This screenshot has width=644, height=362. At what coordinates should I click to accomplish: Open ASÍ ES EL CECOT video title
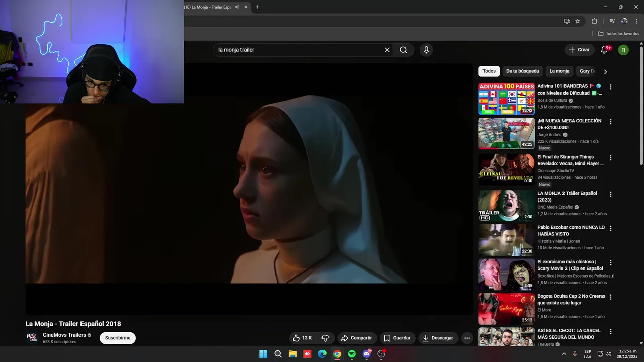click(x=569, y=334)
